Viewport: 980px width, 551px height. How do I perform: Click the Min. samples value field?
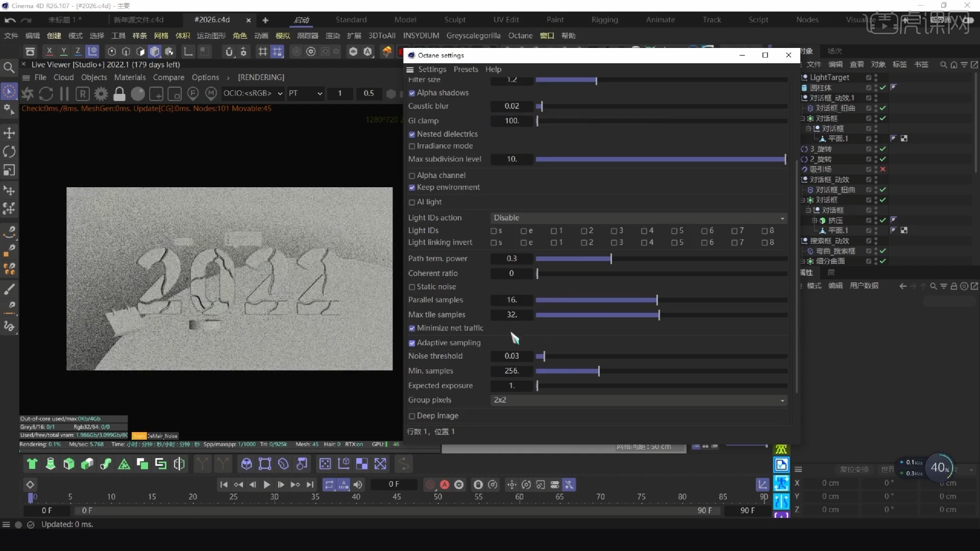512,371
